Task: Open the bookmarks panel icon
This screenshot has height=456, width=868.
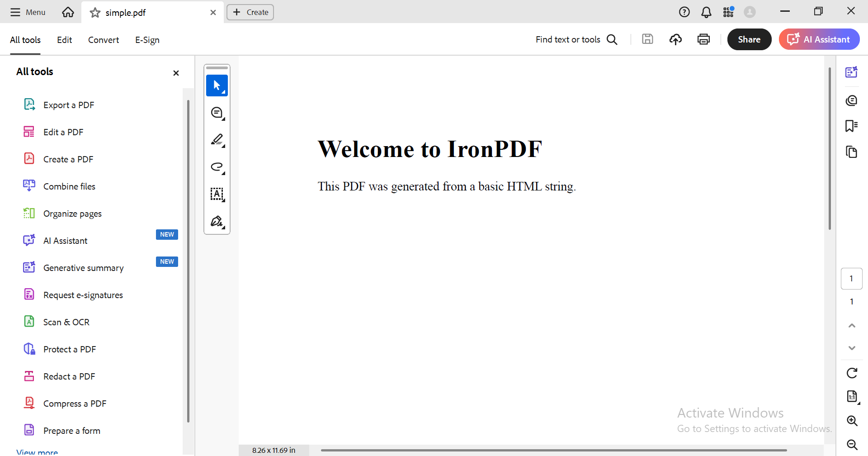Action: pyautogui.click(x=851, y=126)
